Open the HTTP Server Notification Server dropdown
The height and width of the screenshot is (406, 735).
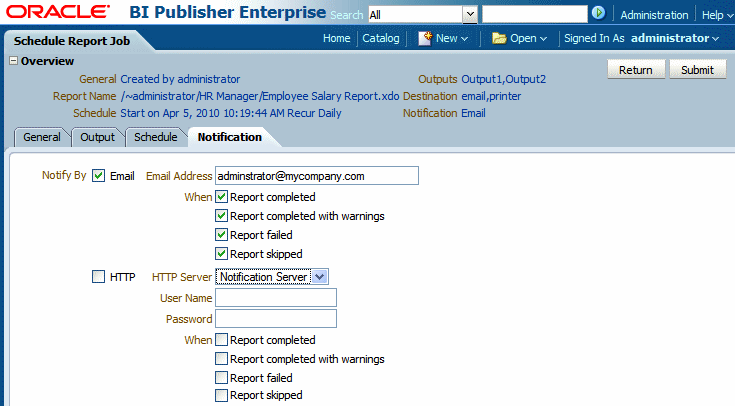click(320, 277)
